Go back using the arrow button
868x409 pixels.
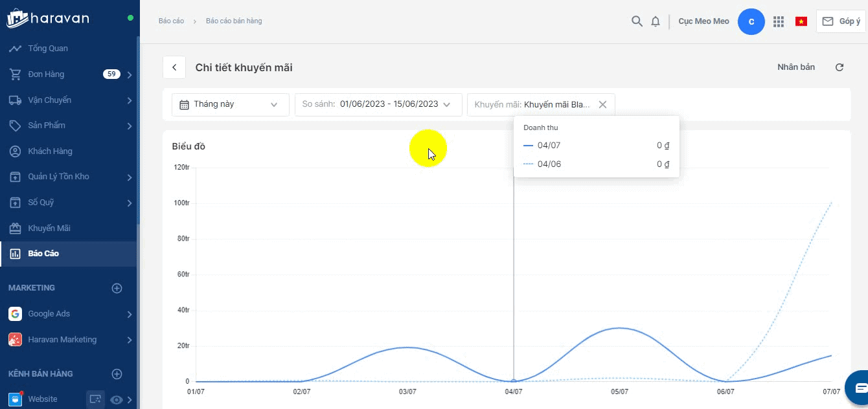[x=174, y=67]
